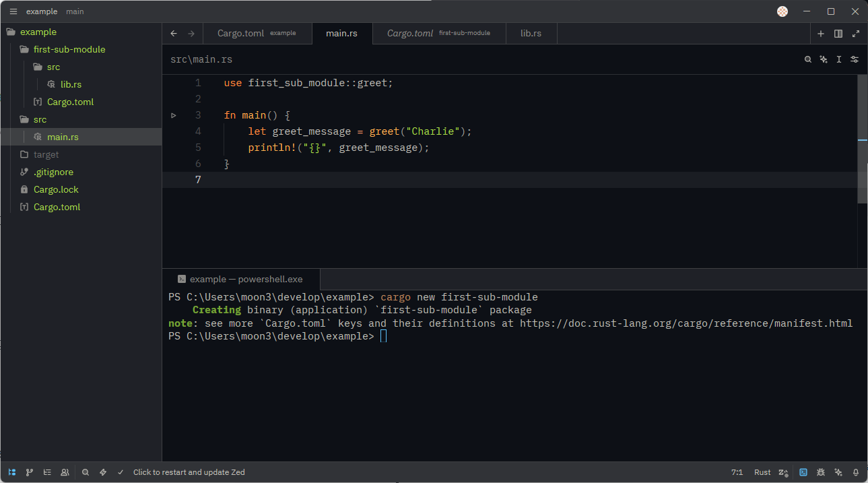Run main function with gutter play arrow
Viewport: 868px width, 483px height.
174,115
